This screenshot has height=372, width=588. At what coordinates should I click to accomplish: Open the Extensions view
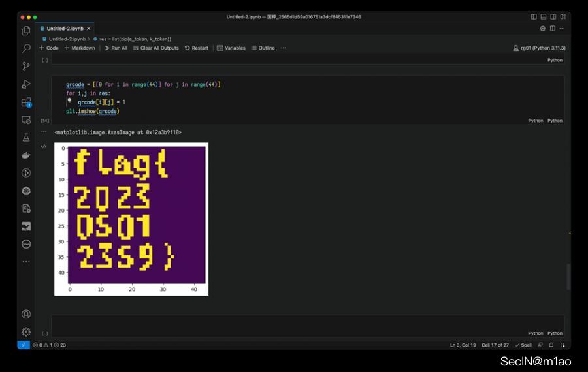pos(26,102)
